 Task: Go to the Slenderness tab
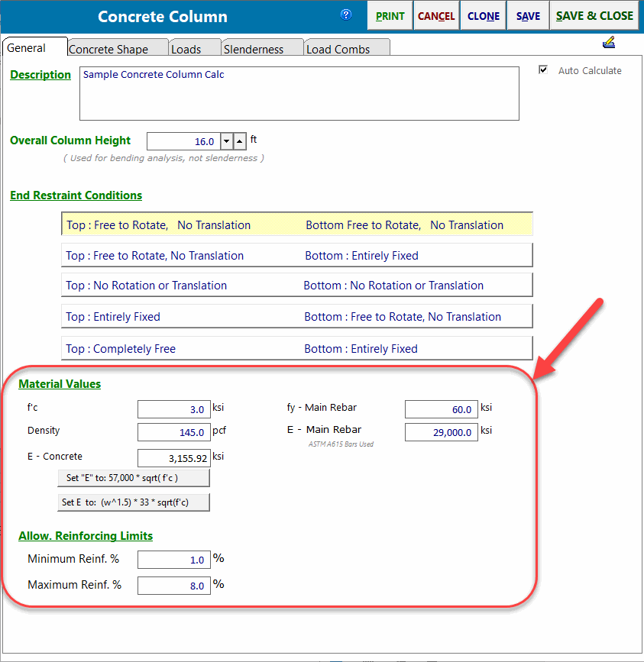[254, 49]
